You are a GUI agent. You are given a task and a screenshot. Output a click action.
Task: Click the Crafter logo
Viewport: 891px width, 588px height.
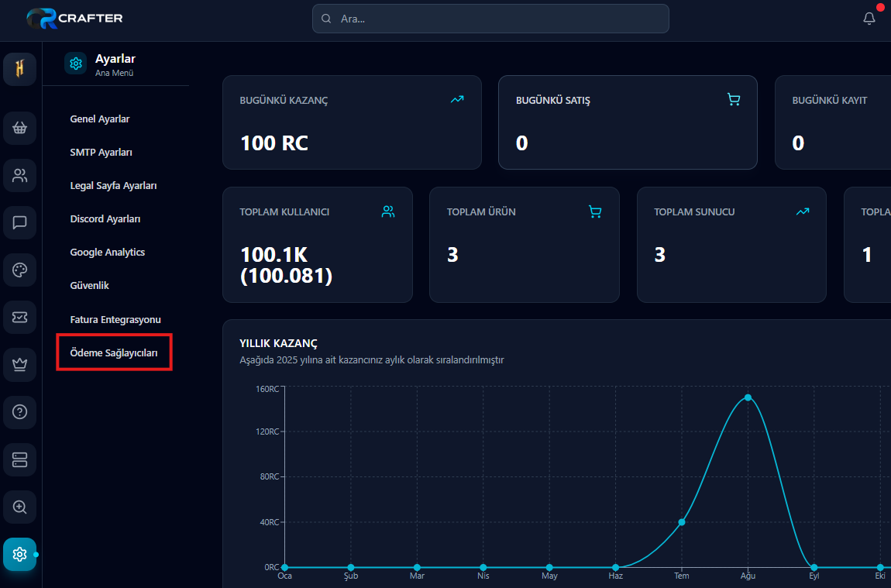point(74,18)
